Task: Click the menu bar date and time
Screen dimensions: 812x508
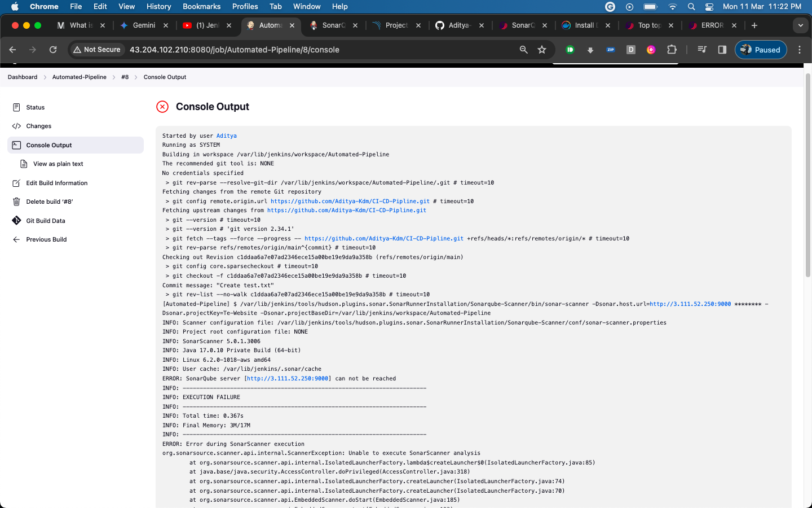Action: pyautogui.click(x=762, y=7)
